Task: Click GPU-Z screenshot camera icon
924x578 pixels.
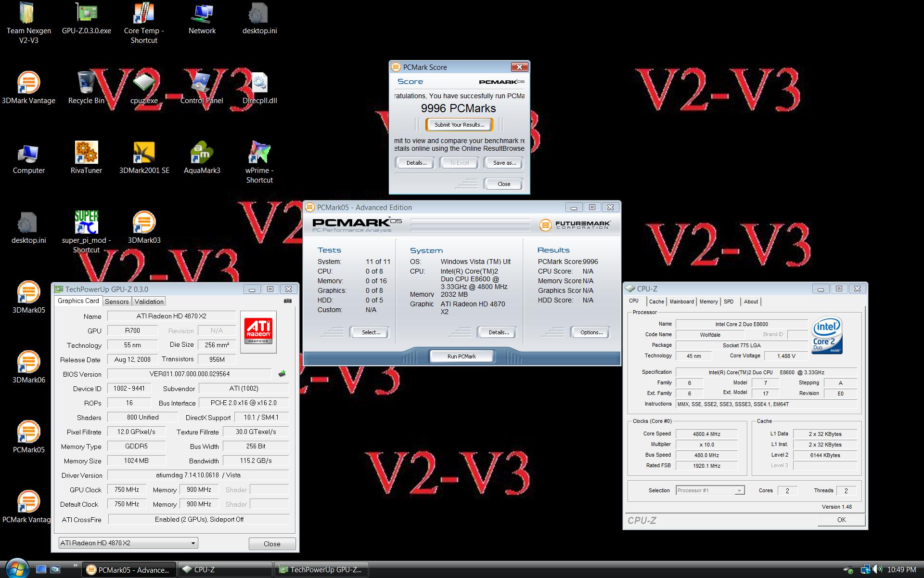Action: pyautogui.click(x=288, y=301)
